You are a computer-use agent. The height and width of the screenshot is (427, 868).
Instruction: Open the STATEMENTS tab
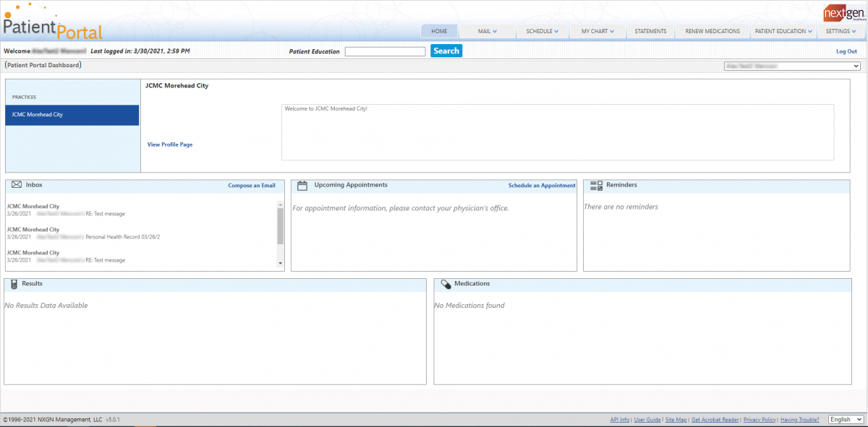click(x=650, y=31)
